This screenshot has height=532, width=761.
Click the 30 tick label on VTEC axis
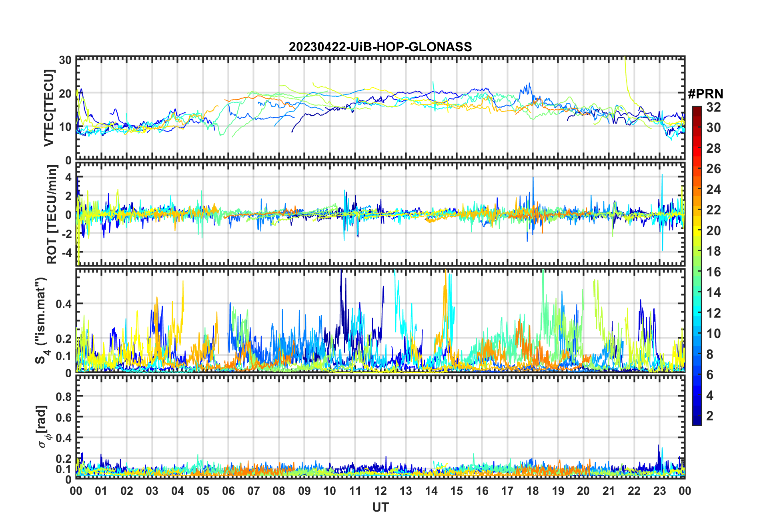(65, 60)
